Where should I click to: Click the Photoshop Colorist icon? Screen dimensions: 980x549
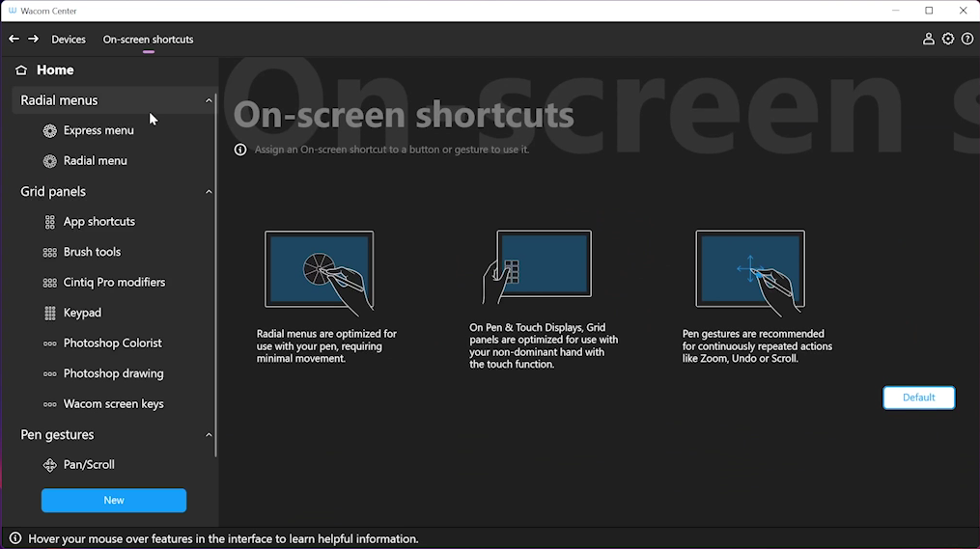tap(50, 343)
